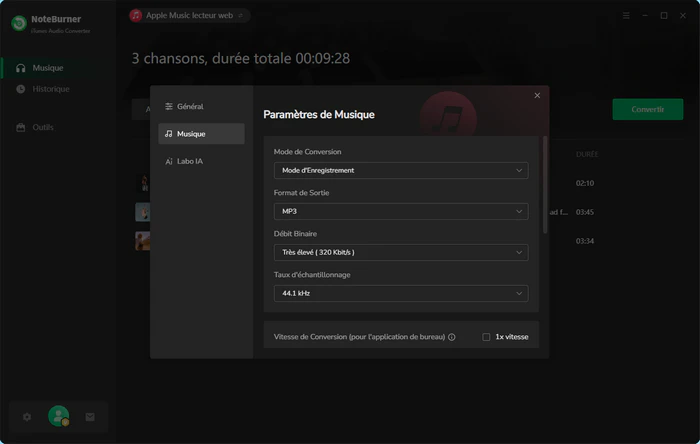Minimize the NoteBurner window
700x444 pixels.
pyautogui.click(x=645, y=16)
